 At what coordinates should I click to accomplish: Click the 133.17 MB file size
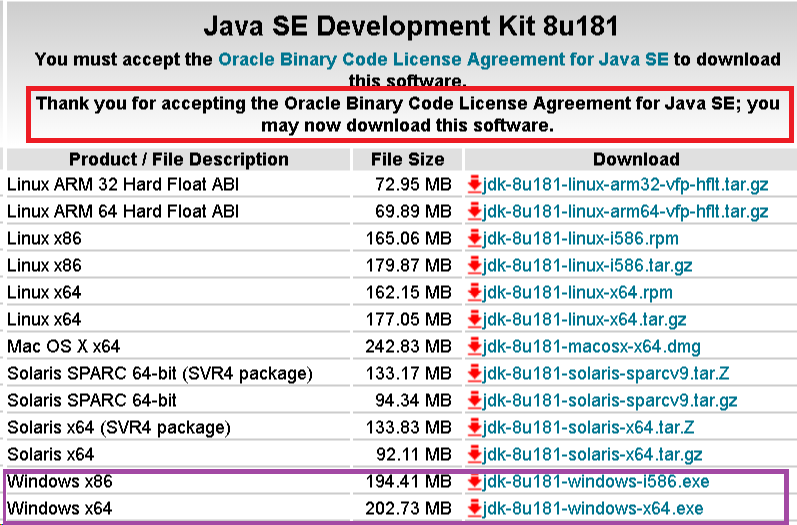[x=409, y=374]
